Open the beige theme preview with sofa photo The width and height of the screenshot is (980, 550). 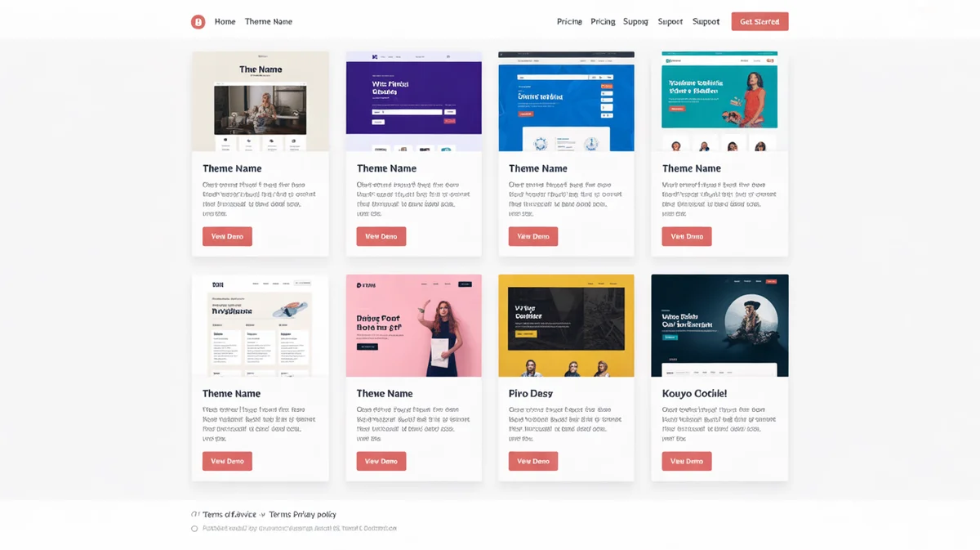[x=261, y=101]
